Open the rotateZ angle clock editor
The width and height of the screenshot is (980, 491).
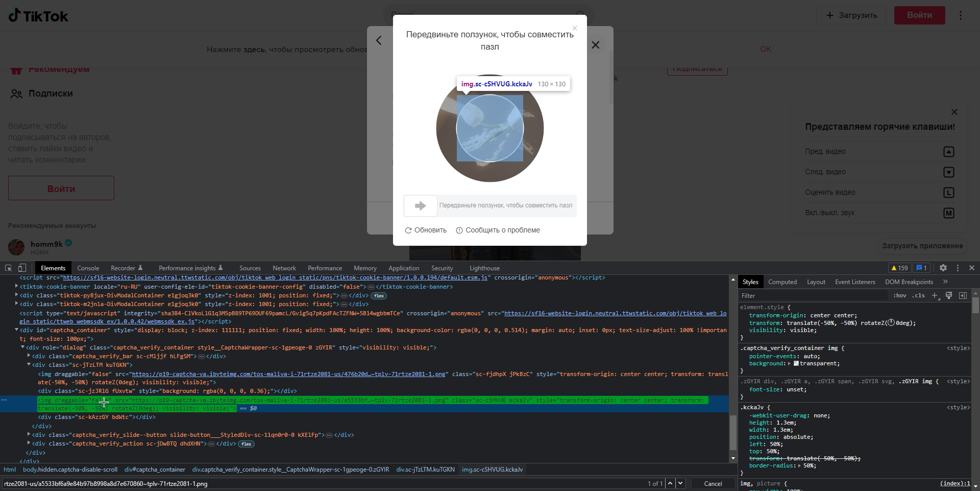point(891,323)
